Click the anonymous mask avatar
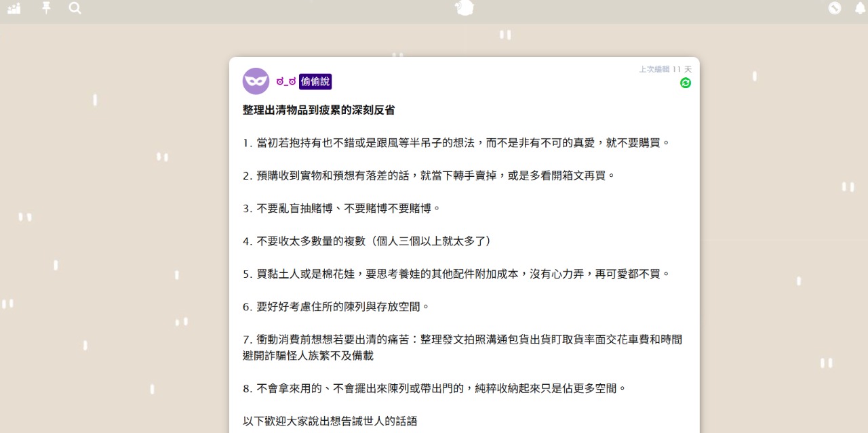868x433 pixels. tap(256, 81)
